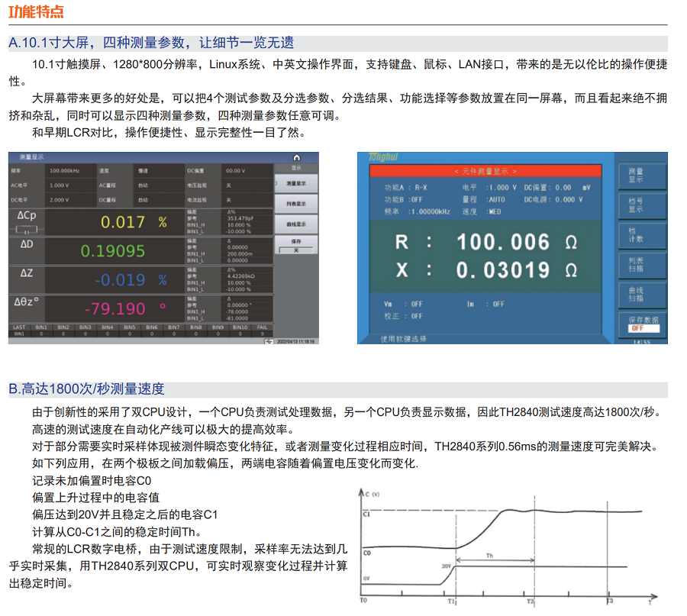687x616 pixels.
Task: Toggle the 电压监视 value set to 关
Action: [x=228, y=185]
